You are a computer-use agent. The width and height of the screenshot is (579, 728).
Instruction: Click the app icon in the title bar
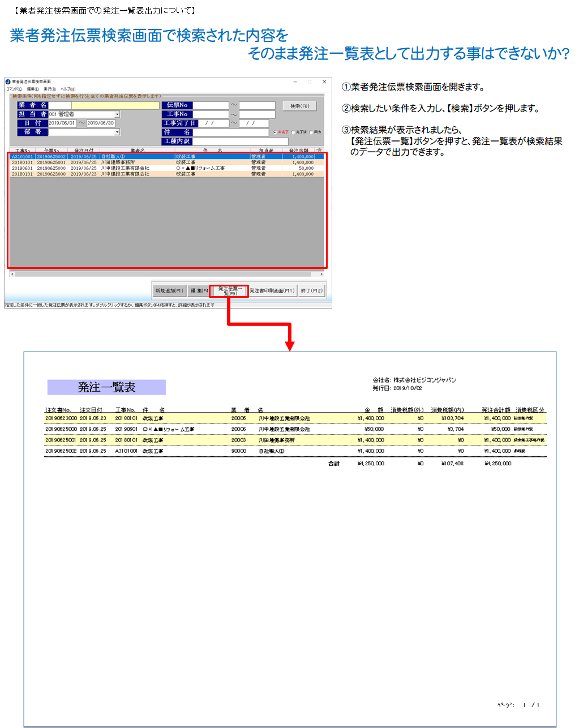pos(8,82)
